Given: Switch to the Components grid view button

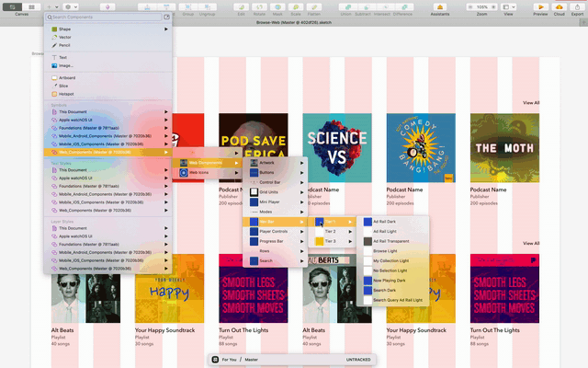Looking at the screenshot, I should (x=31, y=6).
